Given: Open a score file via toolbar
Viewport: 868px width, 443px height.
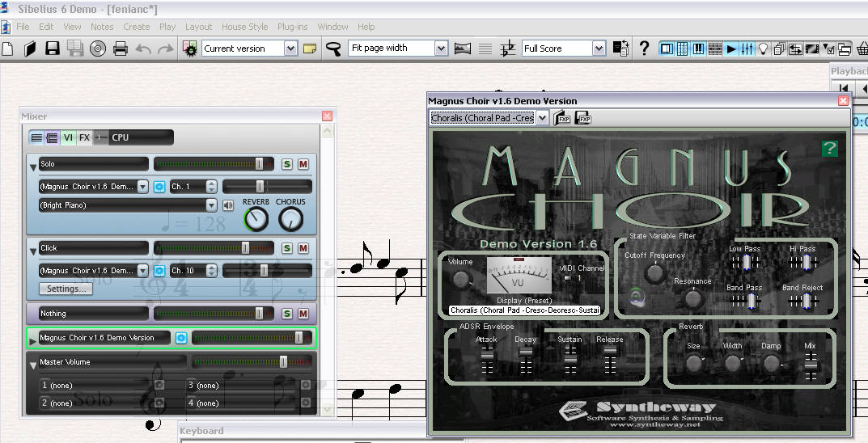Looking at the screenshot, I should click(30, 49).
